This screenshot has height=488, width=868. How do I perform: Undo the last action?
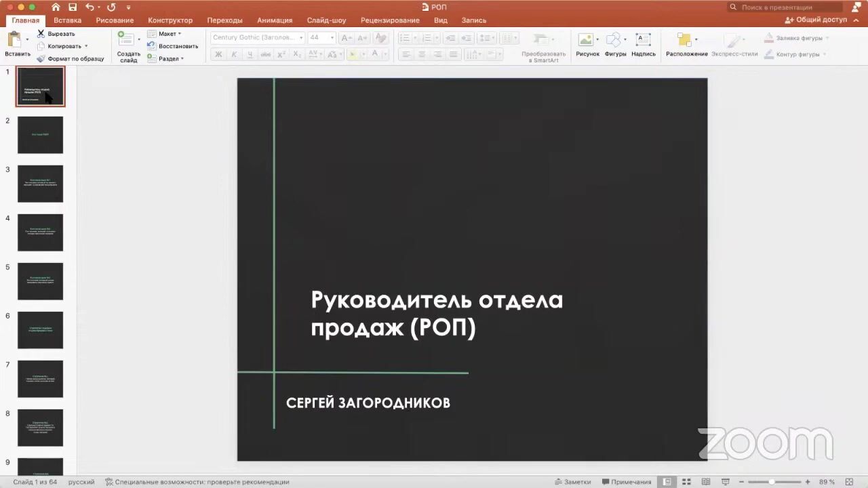pyautogui.click(x=90, y=7)
